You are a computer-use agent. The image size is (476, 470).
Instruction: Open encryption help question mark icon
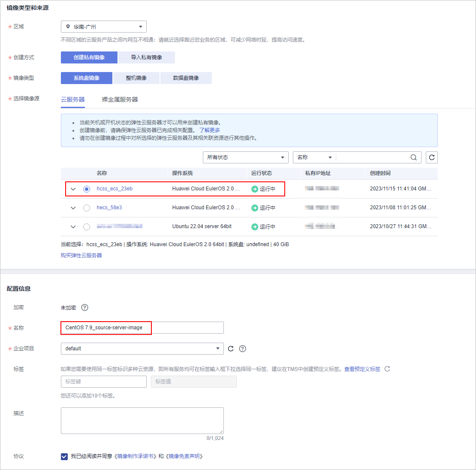click(x=85, y=307)
